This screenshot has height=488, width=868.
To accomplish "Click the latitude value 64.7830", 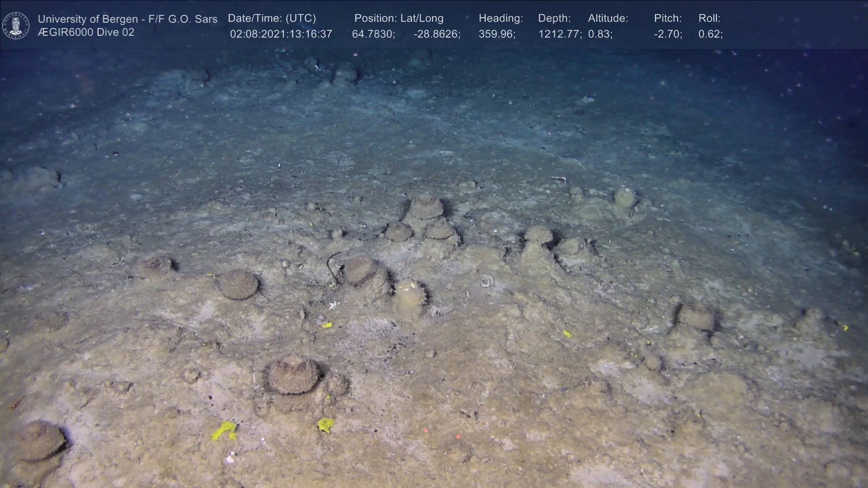I will tap(373, 34).
